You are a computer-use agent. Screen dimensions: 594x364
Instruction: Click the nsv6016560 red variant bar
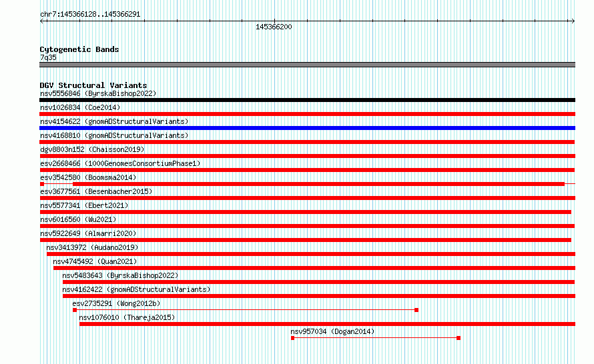click(307, 226)
